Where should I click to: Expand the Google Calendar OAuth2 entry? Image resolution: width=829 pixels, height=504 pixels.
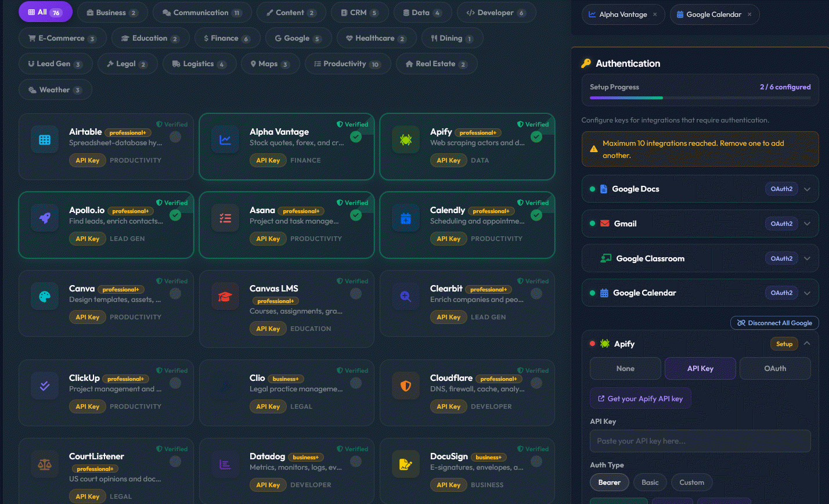806,293
